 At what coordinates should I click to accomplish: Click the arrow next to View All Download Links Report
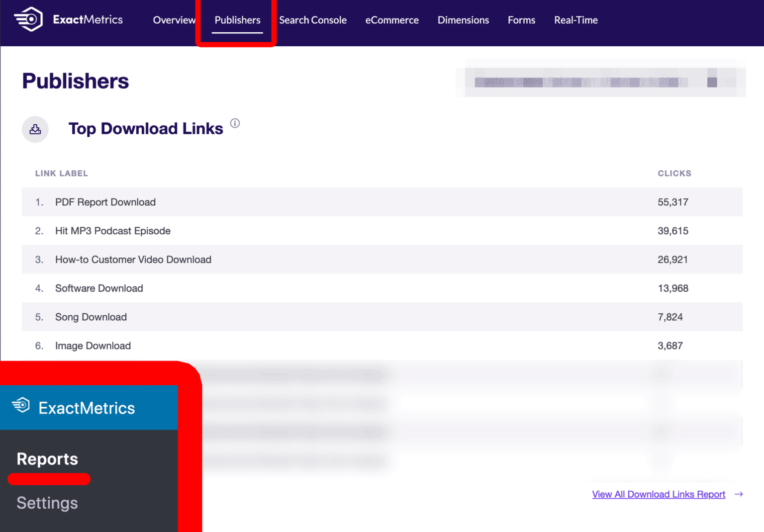click(x=739, y=494)
